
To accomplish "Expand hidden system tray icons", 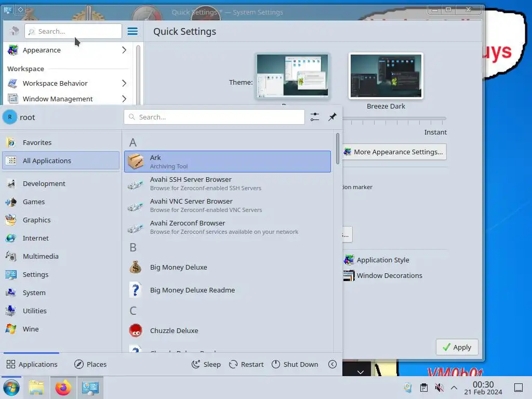I will [454, 388].
